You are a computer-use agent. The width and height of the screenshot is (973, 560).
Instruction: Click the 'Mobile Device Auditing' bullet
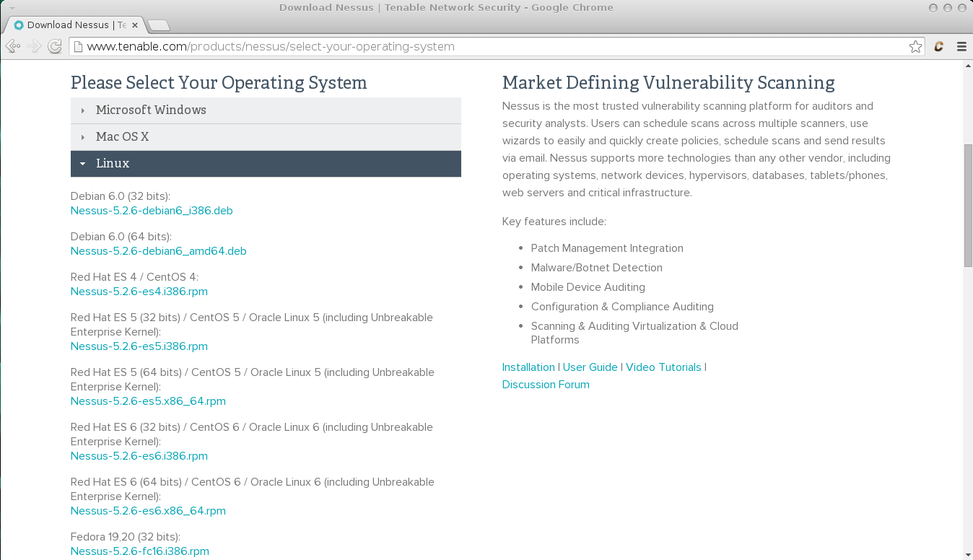(588, 287)
